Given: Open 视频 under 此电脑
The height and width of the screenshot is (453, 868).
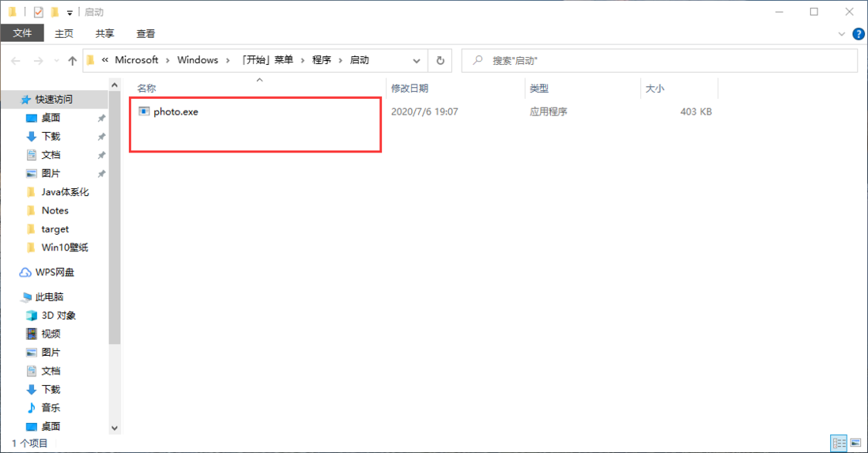Looking at the screenshot, I should 51,334.
